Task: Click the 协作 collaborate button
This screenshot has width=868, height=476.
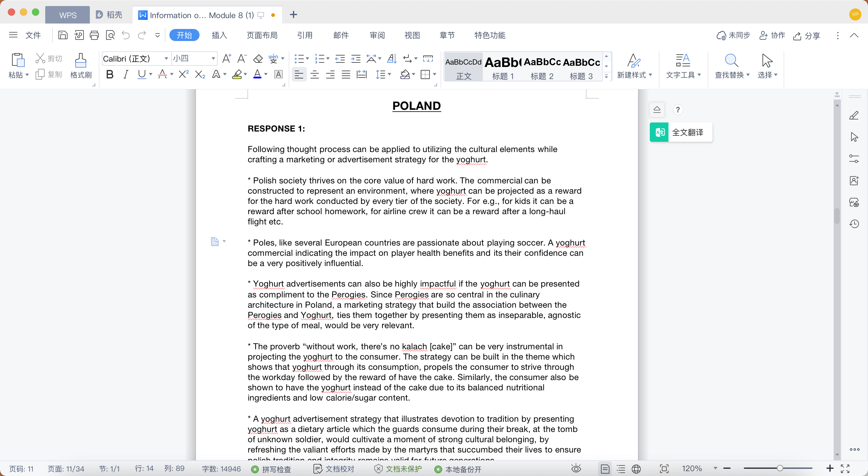Action: coord(772,35)
